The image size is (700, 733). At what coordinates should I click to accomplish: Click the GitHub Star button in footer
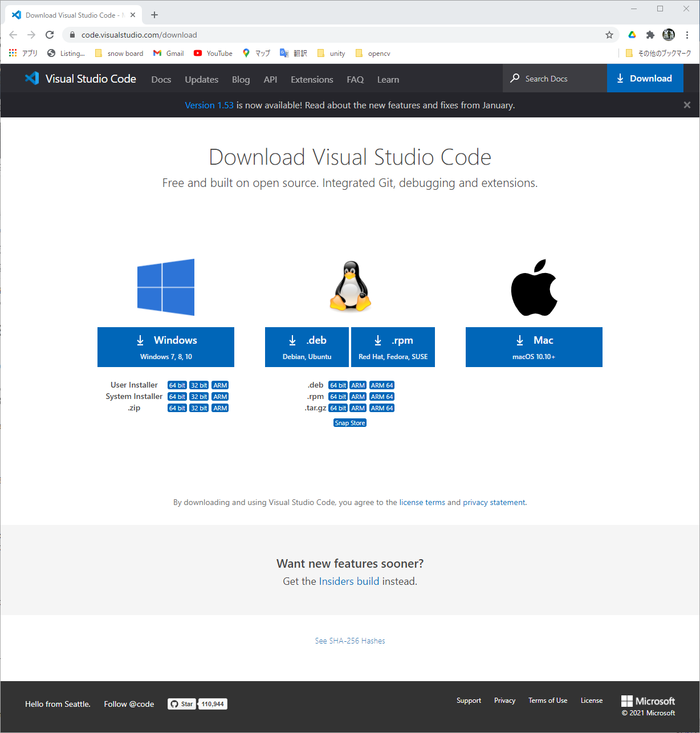[182, 704]
